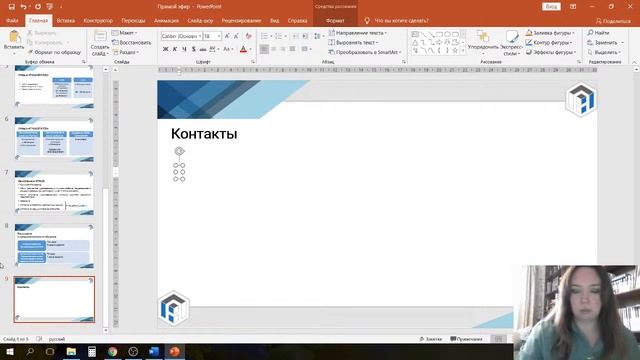Image resolution: width=640 pixels, height=360 pixels.
Task: Open Примечания comments in status bar
Action: coord(467,339)
